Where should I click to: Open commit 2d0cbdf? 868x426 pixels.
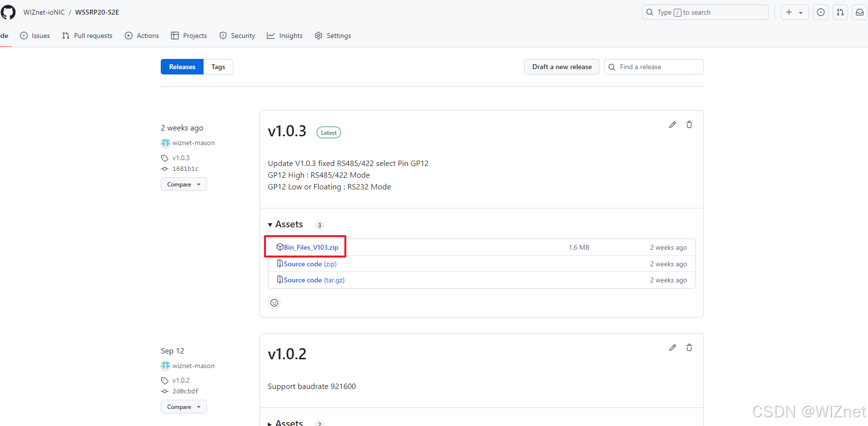185,391
